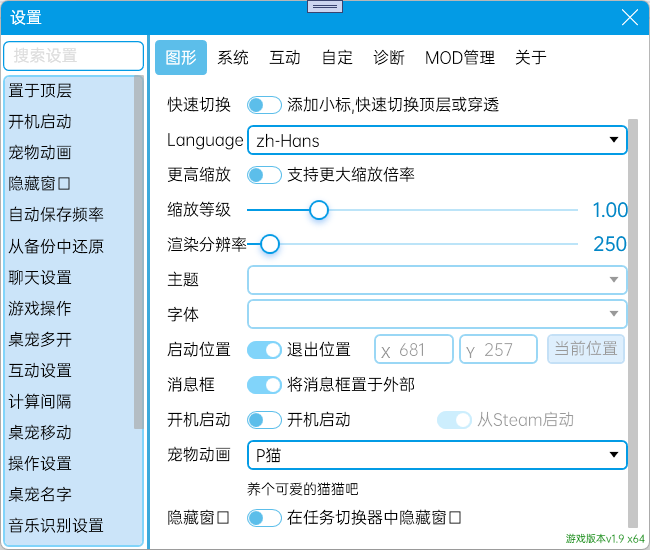Close the 设置 window with X icon
The image size is (650, 550).
click(629, 17)
